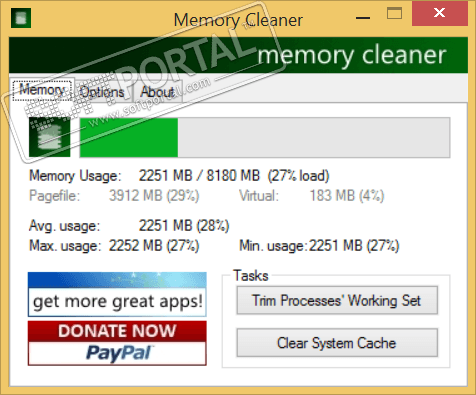Open the 'get more great apps!' banner
This screenshot has width=476, height=395.
[117, 294]
